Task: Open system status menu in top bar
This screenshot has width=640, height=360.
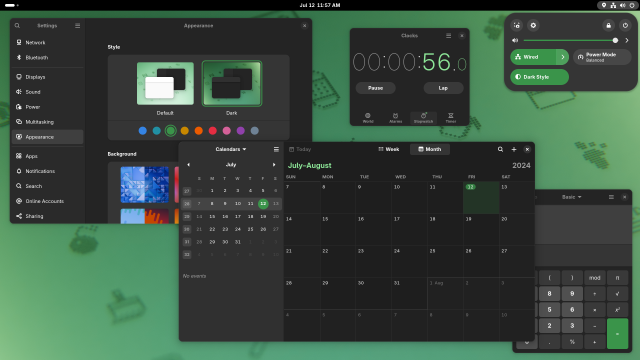Action: [618, 5]
